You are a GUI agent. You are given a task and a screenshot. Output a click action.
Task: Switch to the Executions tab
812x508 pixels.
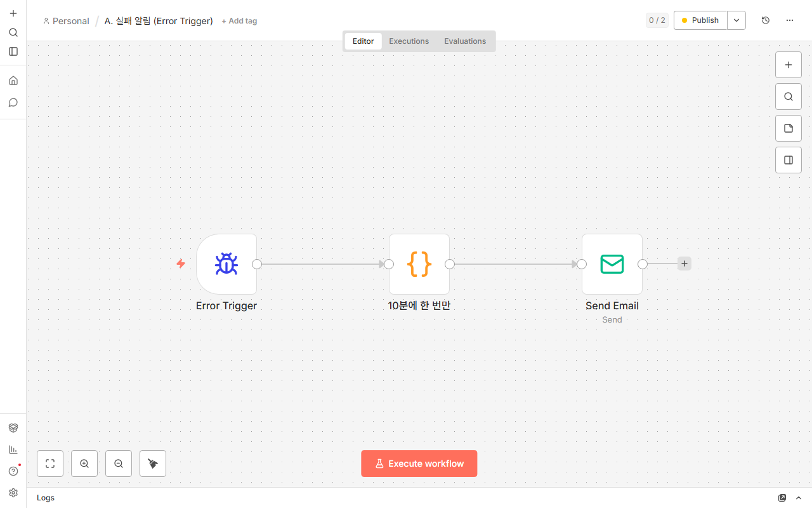click(x=409, y=41)
